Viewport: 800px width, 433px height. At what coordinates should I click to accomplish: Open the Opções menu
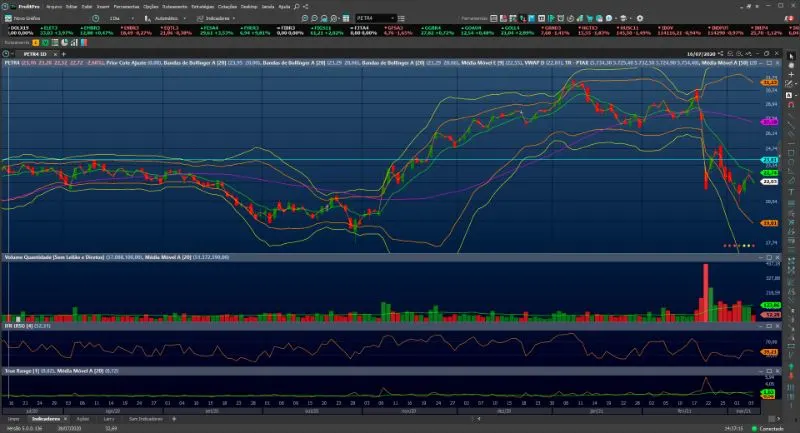(151, 7)
